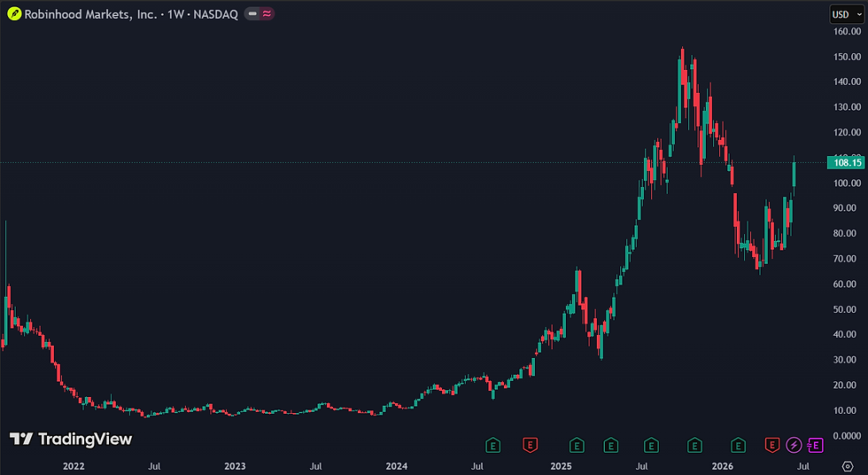Image resolution: width=868 pixels, height=475 pixels.
Task: Open chart settings gear at axis corner
Action: [848, 466]
